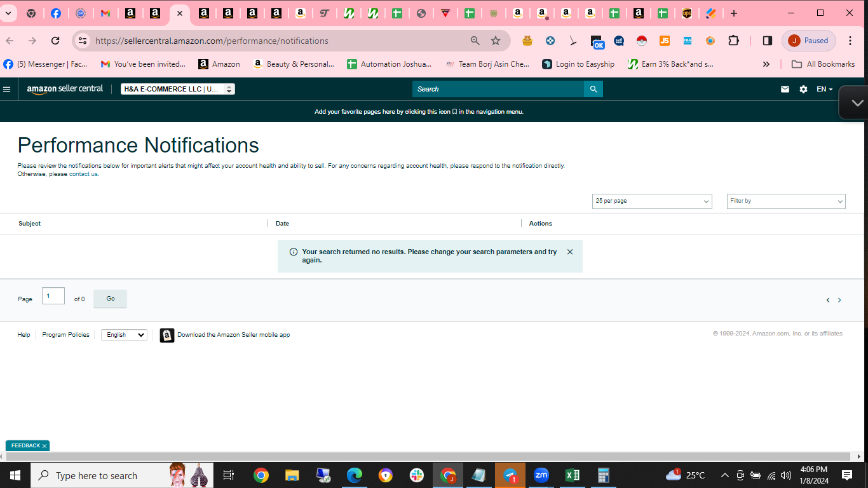Image resolution: width=868 pixels, height=488 pixels.
Task: Go to previous page with left chevron
Action: tap(828, 300)
